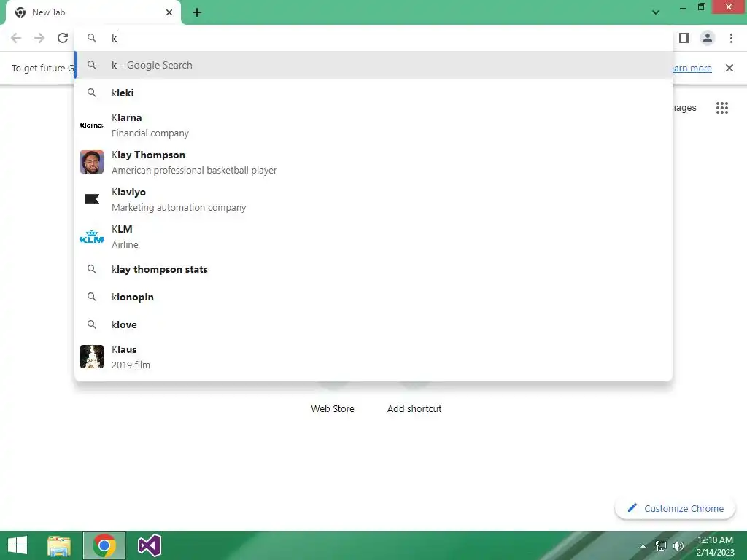Screen dimensions: 747x560
Task: Open the Windows Start button
Action: click(x=18, y=545)
